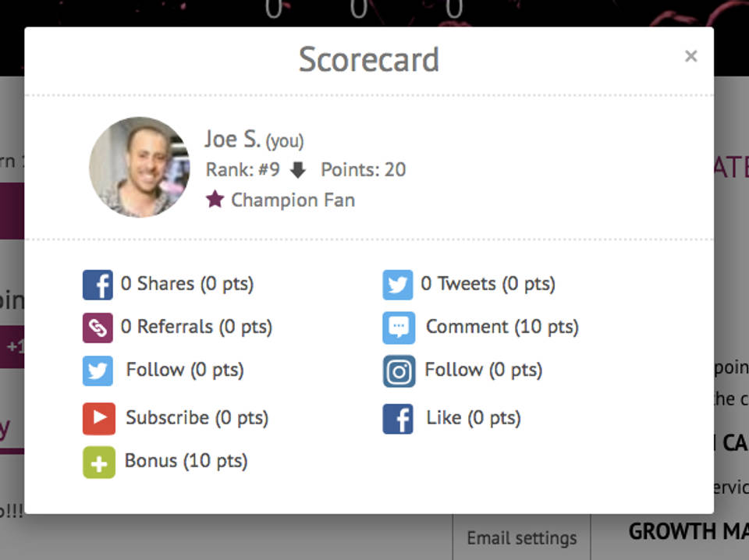Click the purple Referrals link icon
Viewport: 749px width, 560px height.
click(x=98, y=328)
